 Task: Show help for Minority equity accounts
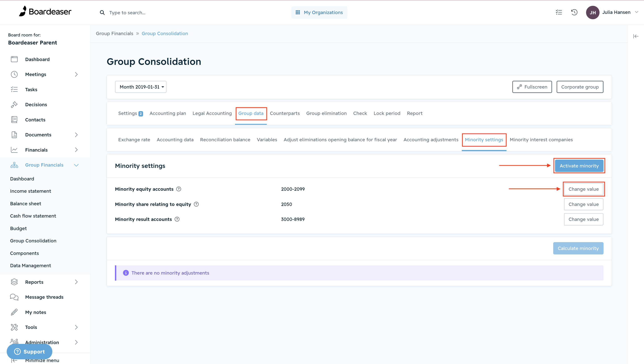pyautogui.click(x=178, y=189)
